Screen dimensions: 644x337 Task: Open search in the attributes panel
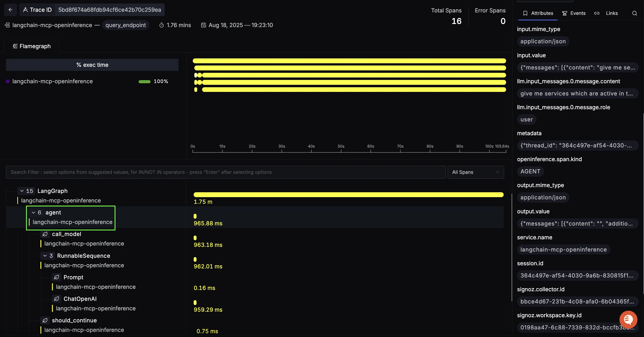[x=634, y=13]
